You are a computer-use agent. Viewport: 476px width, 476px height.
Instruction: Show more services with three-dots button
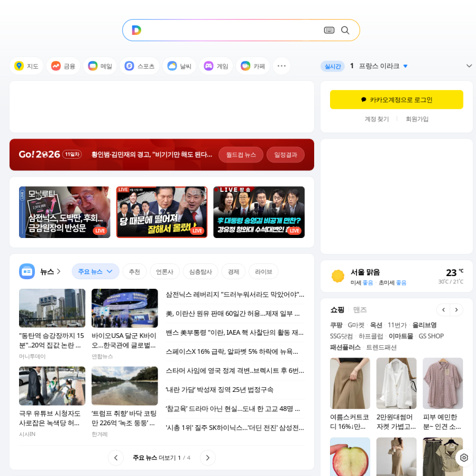(x=281, y=66)
